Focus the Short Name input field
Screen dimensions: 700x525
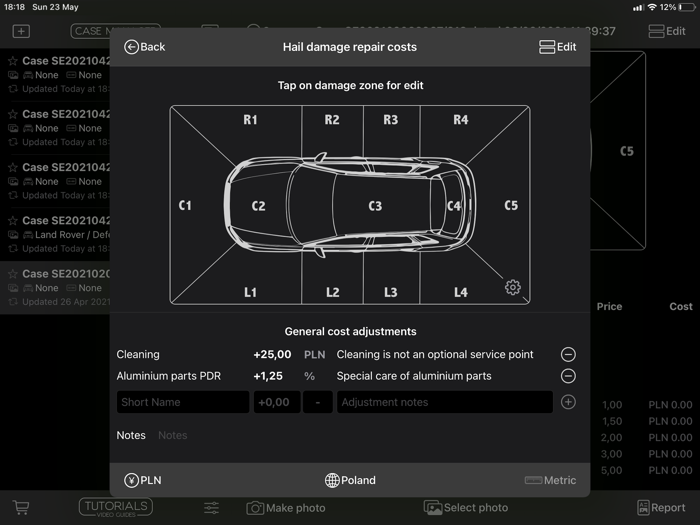coord(183,402)
